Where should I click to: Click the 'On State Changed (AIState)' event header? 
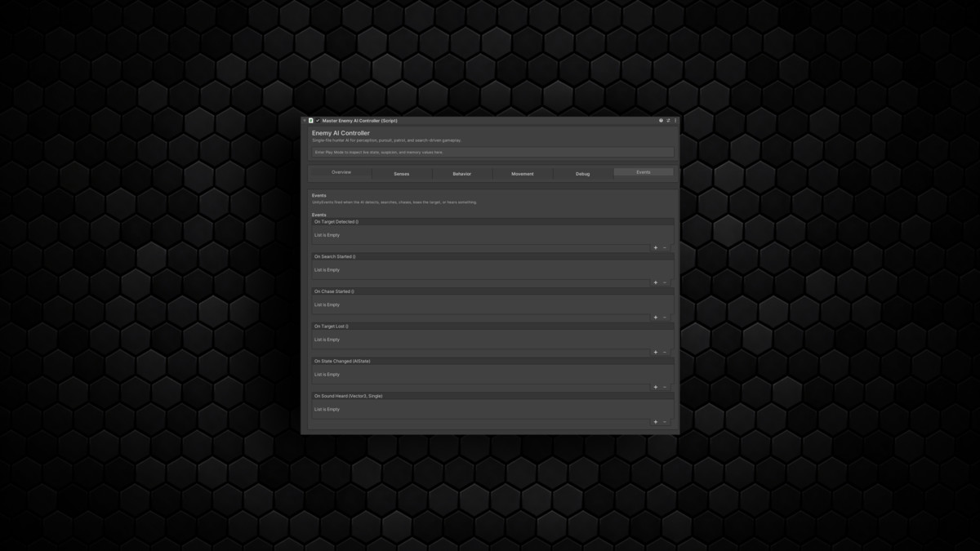(x=492, y=361)
